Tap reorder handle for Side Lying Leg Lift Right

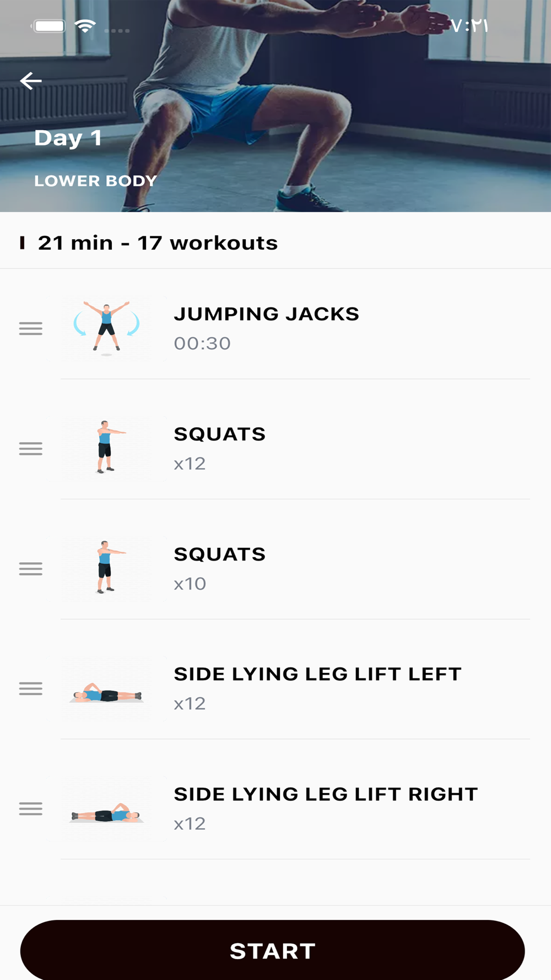[x=31, y=809]
